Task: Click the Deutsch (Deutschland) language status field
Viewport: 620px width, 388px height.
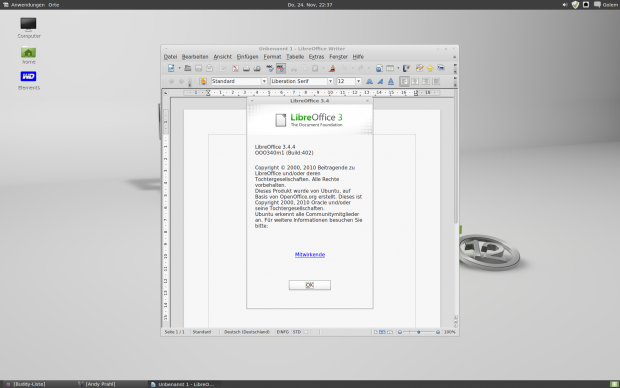Action: click(x=247, y=332)
